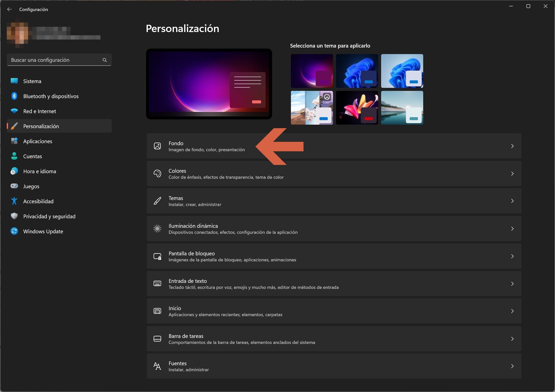Open Barra de tareas via chevron
Viewport: 555px width, 392px height.
tap(512, 339)
